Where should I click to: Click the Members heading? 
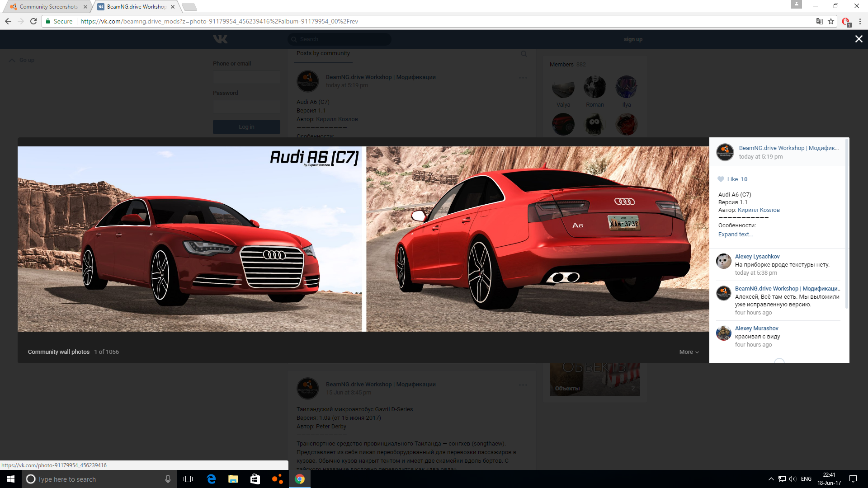tap(561, 65)
